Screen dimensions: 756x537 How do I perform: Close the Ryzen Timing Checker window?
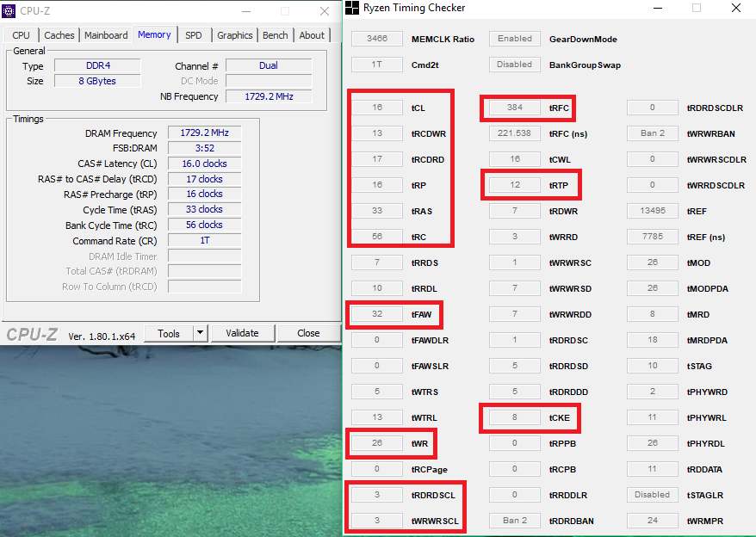coord(734,8)
